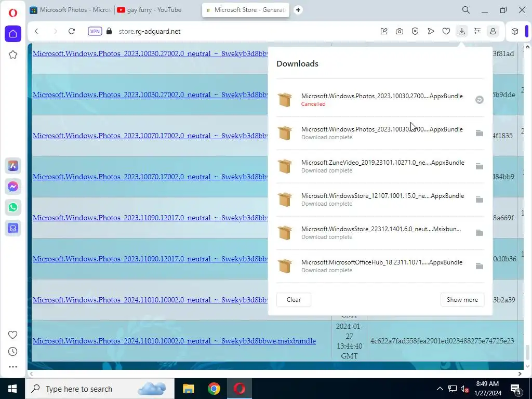
Task: Open ad blocker shield icon
Action: pyautogui.click(x=415, y=31)
